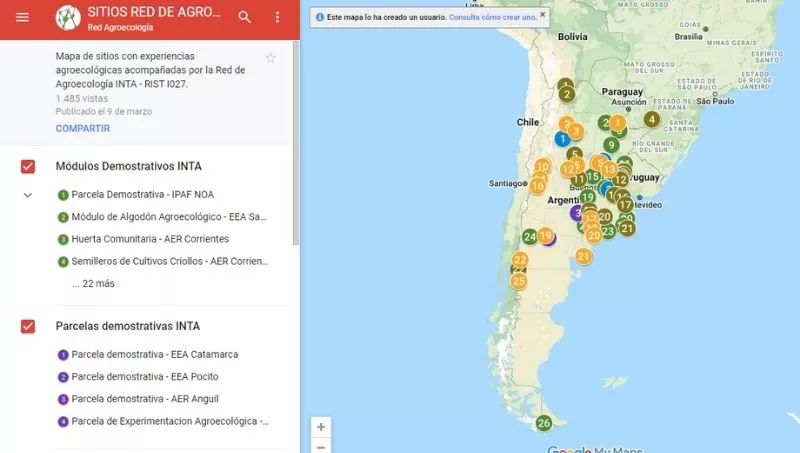The image size is (800, 453).
Task: Select orange marker 25 on the map
Action: click(518, 281)
